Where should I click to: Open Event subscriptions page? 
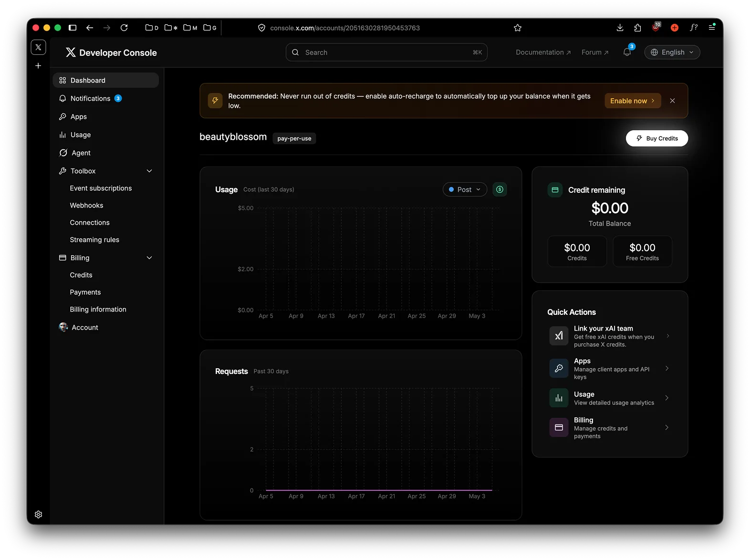click(x=101, y=188)
